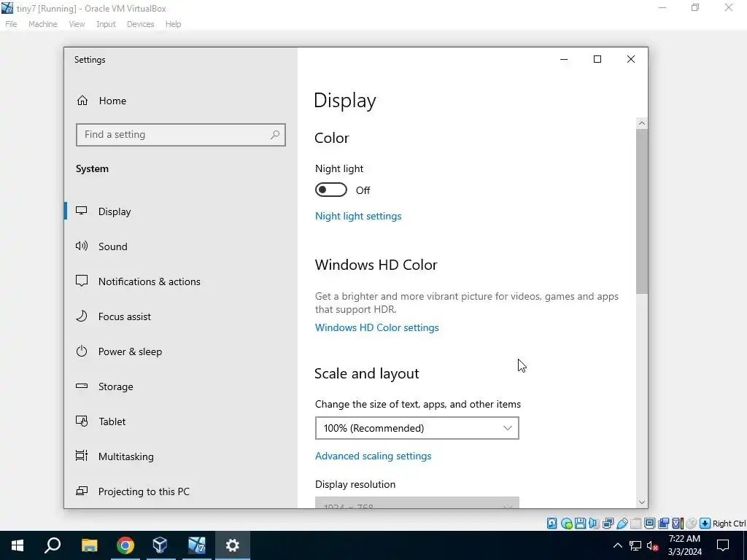Maximize the guest Settings window

tap(597, 59)
